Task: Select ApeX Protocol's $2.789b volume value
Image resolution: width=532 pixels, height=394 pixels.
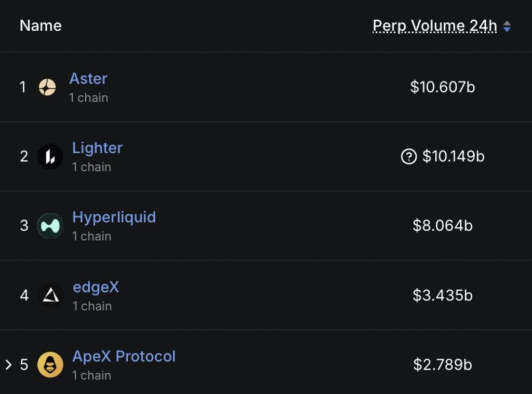Action: (x=442, y=364)
